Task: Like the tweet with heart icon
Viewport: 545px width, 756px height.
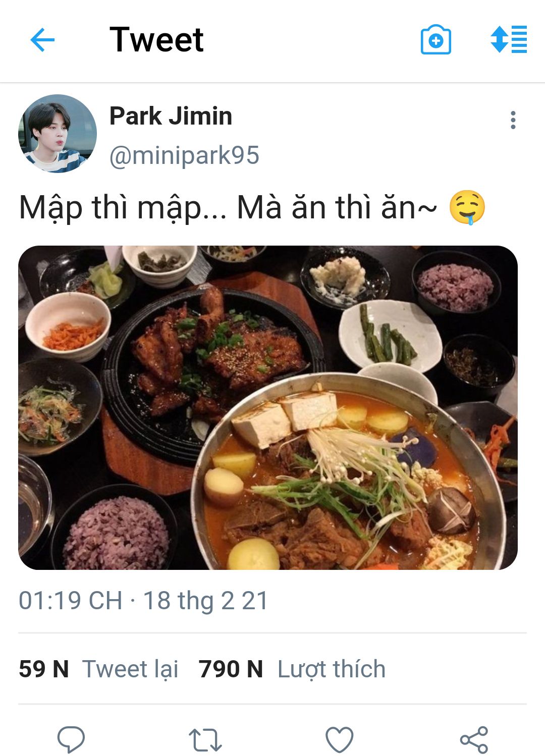Action: 339,740
